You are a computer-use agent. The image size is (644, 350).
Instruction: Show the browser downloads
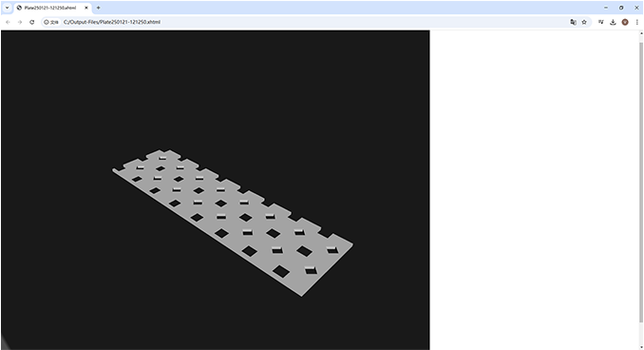click(613, 22)
